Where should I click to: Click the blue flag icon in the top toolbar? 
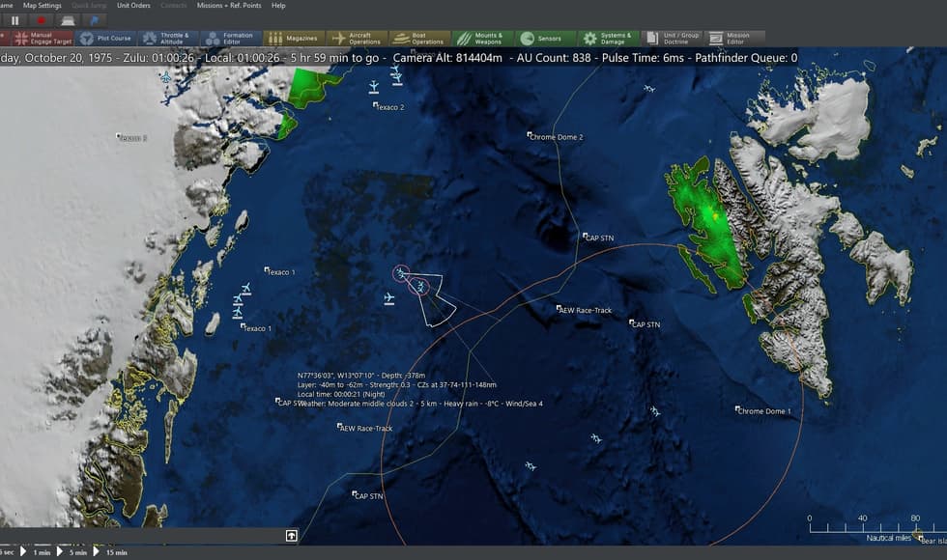pos(94,20)
